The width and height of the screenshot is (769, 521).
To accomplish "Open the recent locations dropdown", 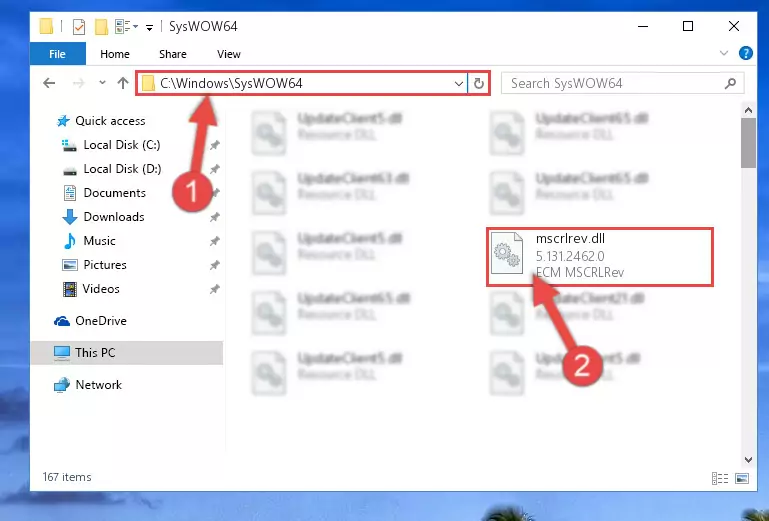I will click(102, 83).
